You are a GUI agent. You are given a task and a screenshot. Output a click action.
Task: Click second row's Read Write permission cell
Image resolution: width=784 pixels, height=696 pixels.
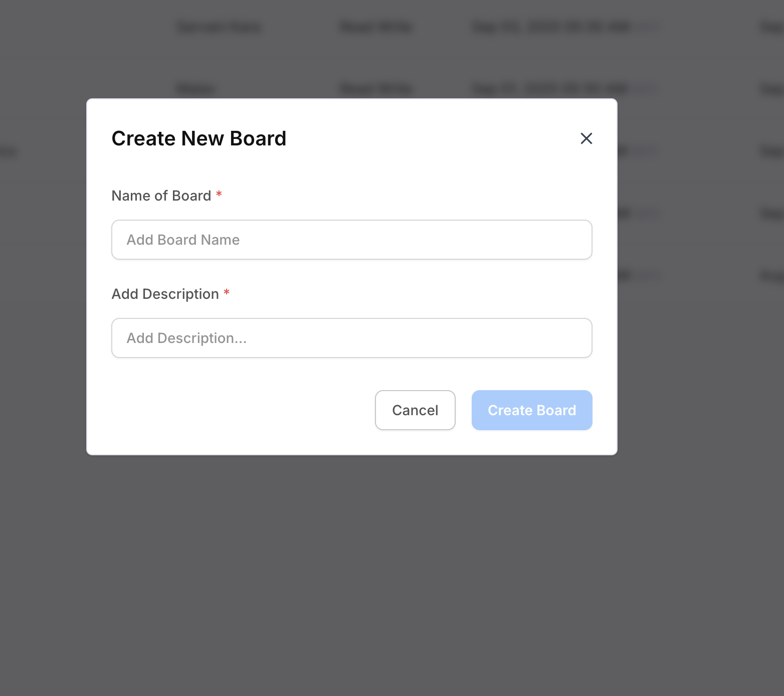point(376,89)
